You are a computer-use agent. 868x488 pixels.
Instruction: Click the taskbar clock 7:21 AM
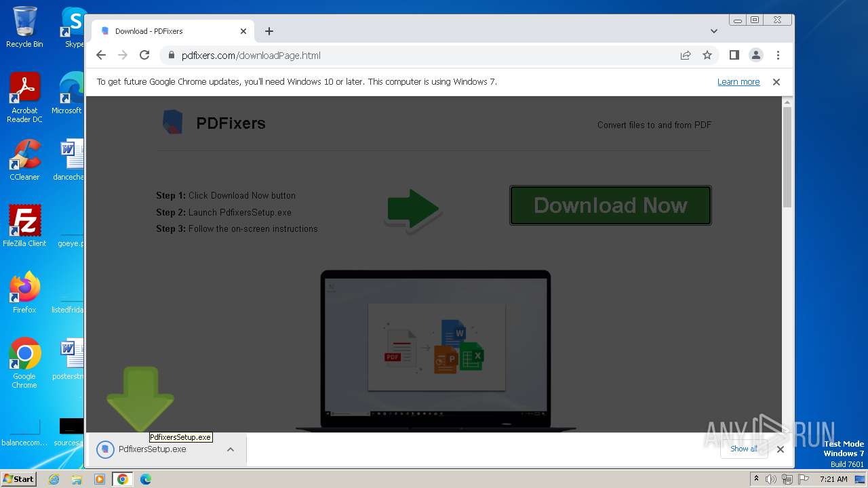tap(833, 479)
